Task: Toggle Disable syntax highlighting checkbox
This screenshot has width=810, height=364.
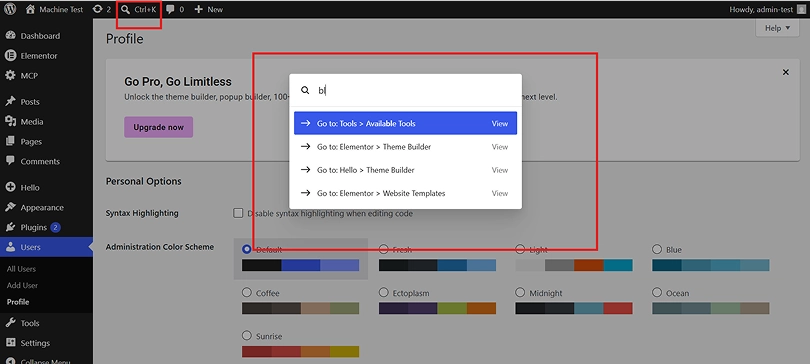Action: point(238,213)
